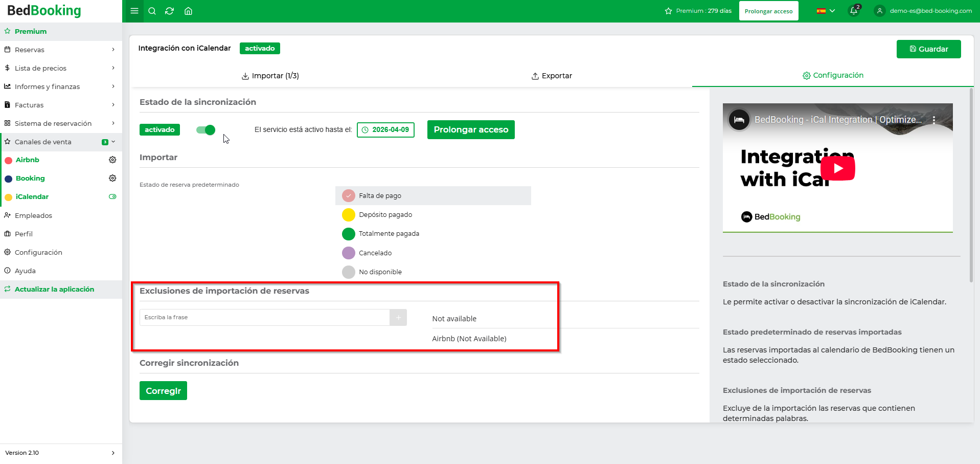The image size is (980, 464).
Task: Click the Airbnb red dot icon
Action: [8, 161]
